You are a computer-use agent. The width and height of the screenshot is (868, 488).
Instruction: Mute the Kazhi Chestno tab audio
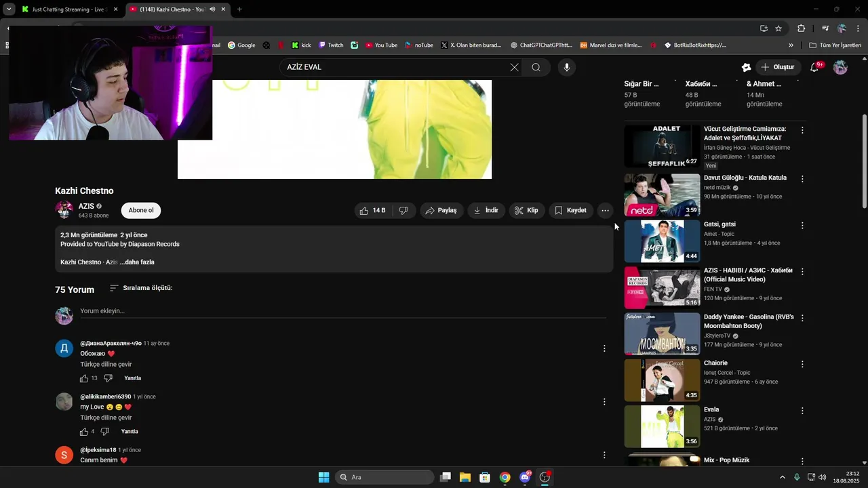(x=212, y=9)
